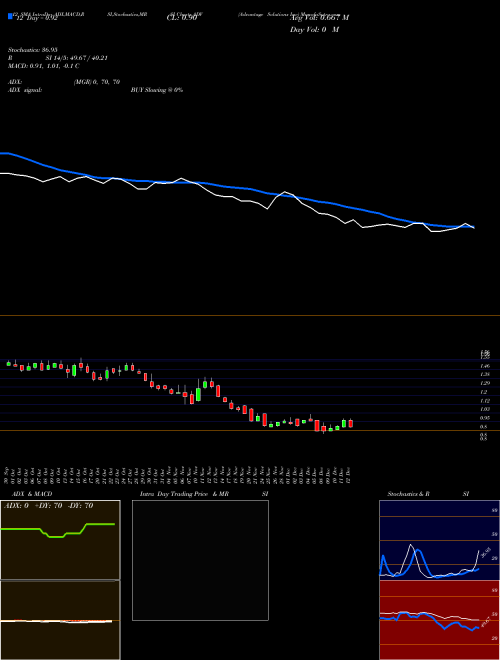Click the 'MACD: 0.91, 1.01, -0.1 C' line
Viewport: 500px width, 660px height.
tap(44, 66)
